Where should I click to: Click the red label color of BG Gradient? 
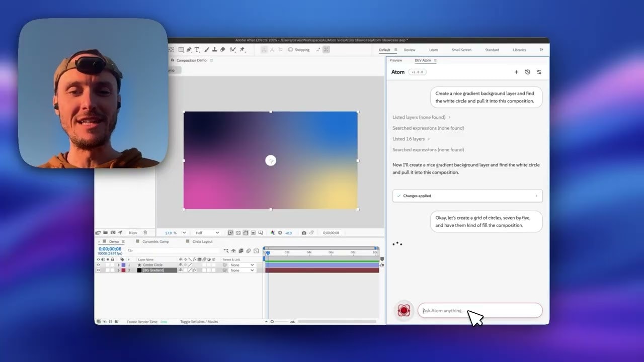pyautogui.click(x=123, y=270)
